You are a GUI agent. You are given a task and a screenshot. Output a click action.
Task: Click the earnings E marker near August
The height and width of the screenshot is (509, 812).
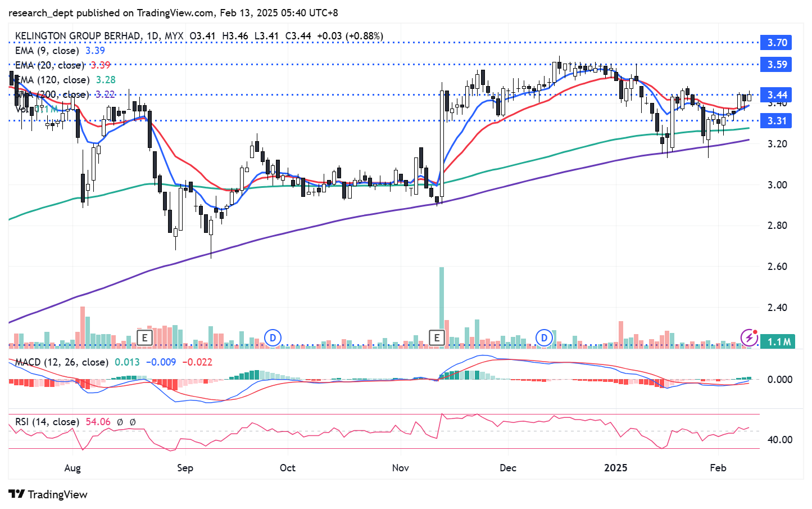tap(145, 338)
